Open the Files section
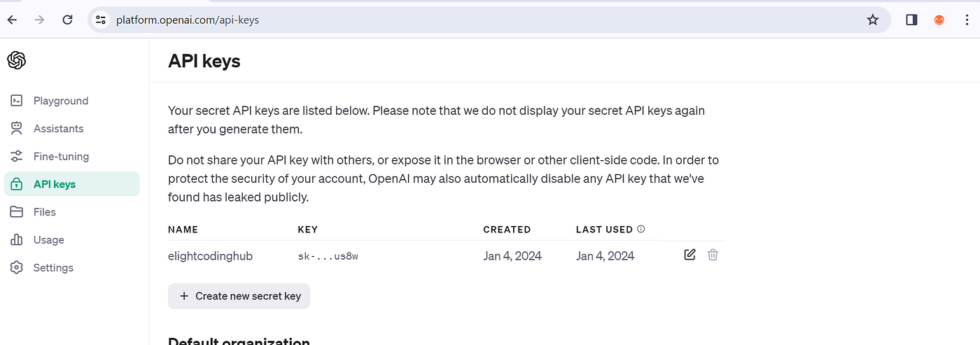 click(45, 212)
